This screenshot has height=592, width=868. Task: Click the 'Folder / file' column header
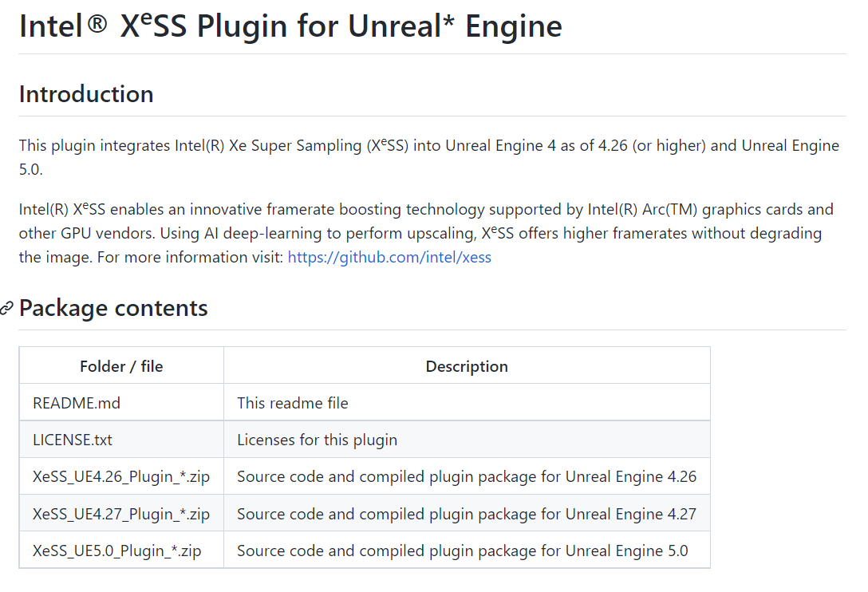(121, 366)
